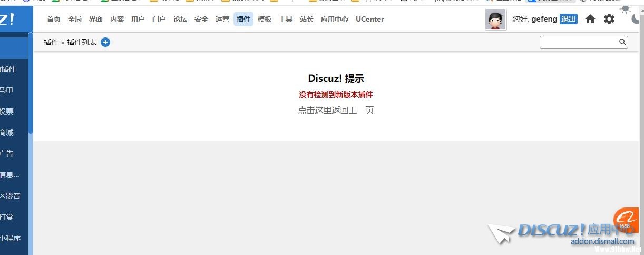644x255 pixels.
Task: Click the magnifier search icon
Action: pos(622,42)
